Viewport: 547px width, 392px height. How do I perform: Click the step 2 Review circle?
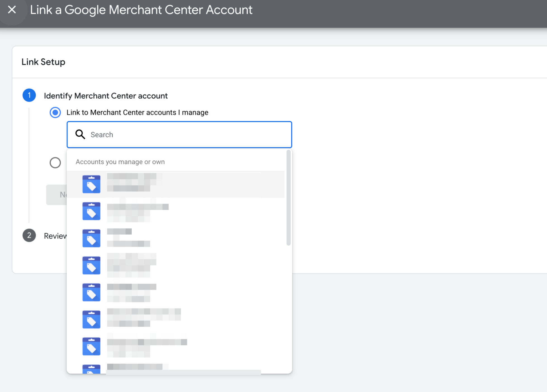pyautogui.click(x=29, y=236)
